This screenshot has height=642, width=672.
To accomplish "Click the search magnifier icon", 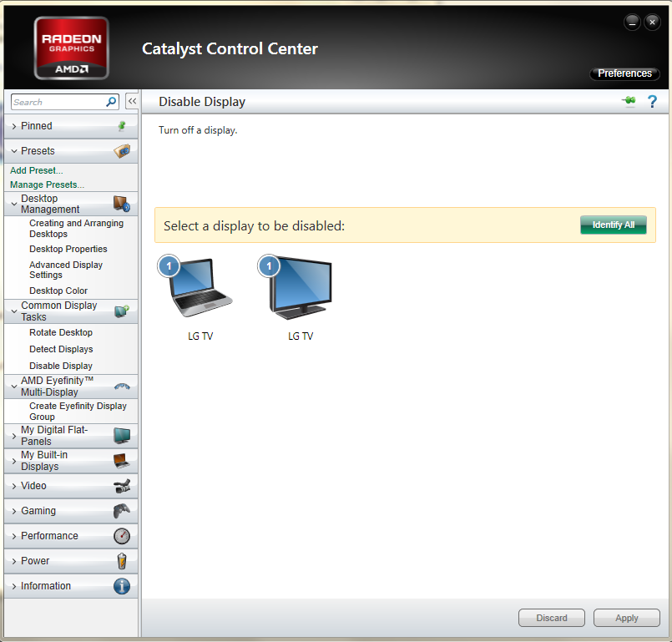I will click(x=111, y=102).
